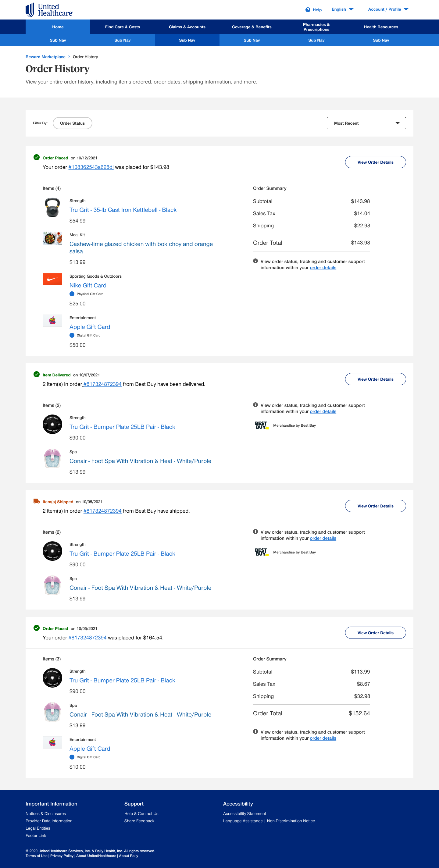Click info icon beside $10.00 Digital Gift Card

pos(72,757)
